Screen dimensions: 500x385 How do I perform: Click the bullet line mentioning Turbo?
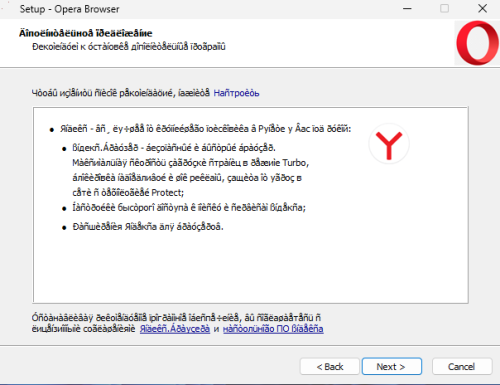[x=191, y=163]
